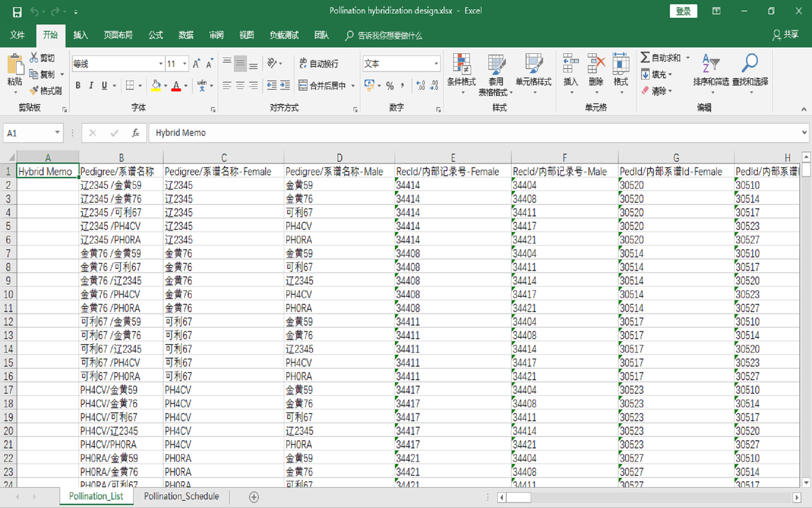Open the File menu tab
Screen dimensions: 812x508
pyautogui.click(x=17, y=35)
